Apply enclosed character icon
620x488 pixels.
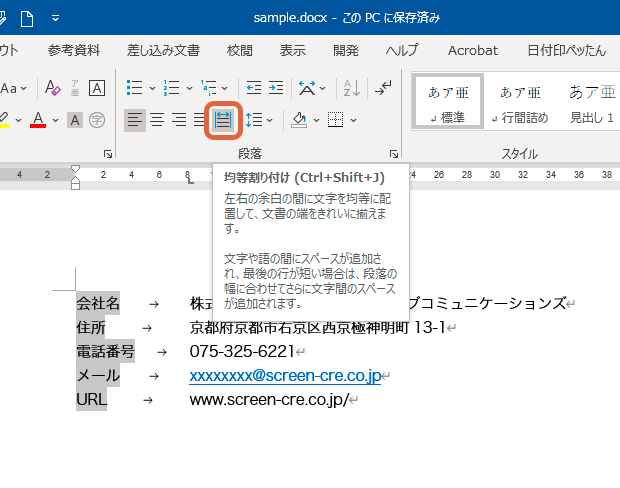point(97,120)
